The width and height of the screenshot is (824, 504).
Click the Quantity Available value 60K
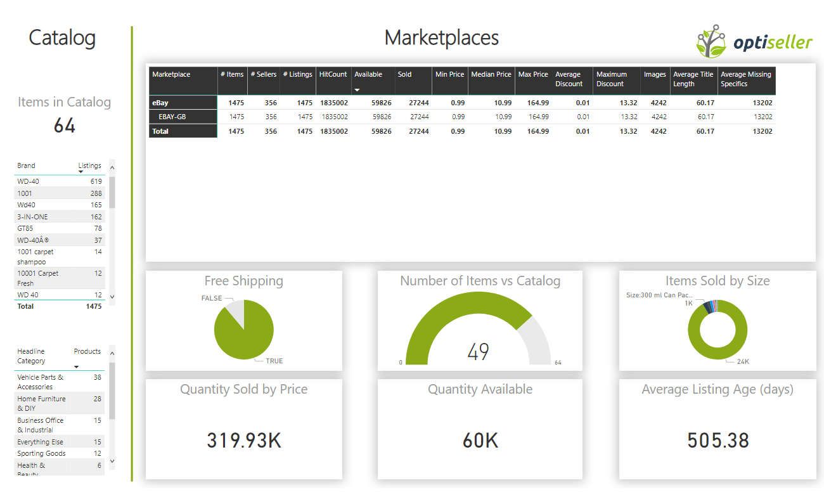pos(480,440)
